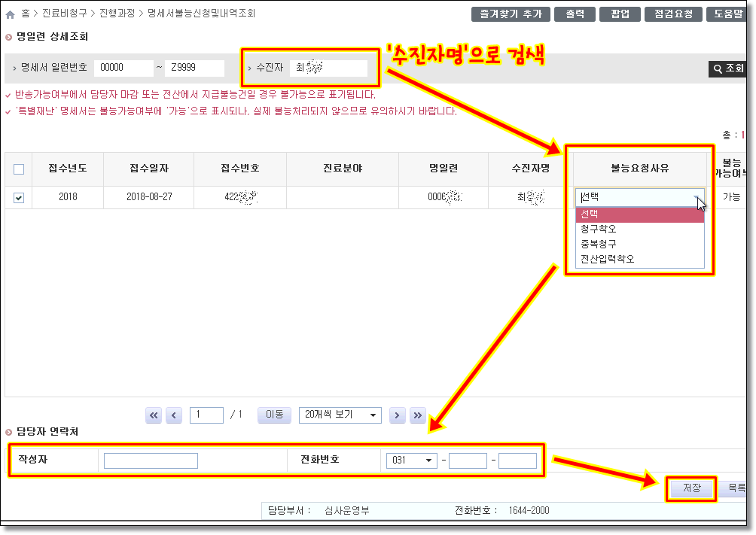Select 청구착오 from the dropdown list
Screen dimensions: 756x535
599,229
